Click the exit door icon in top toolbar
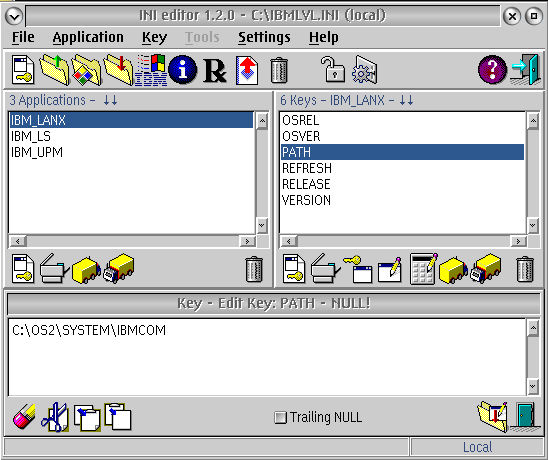Screen dimensions: 548x460 click(526, 70)
